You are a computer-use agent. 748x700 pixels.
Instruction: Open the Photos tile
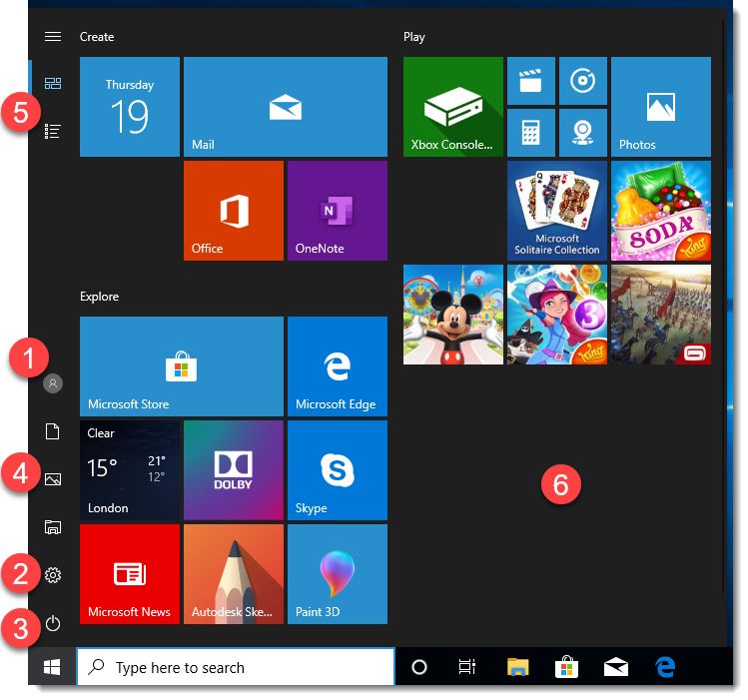click(661, 107)
